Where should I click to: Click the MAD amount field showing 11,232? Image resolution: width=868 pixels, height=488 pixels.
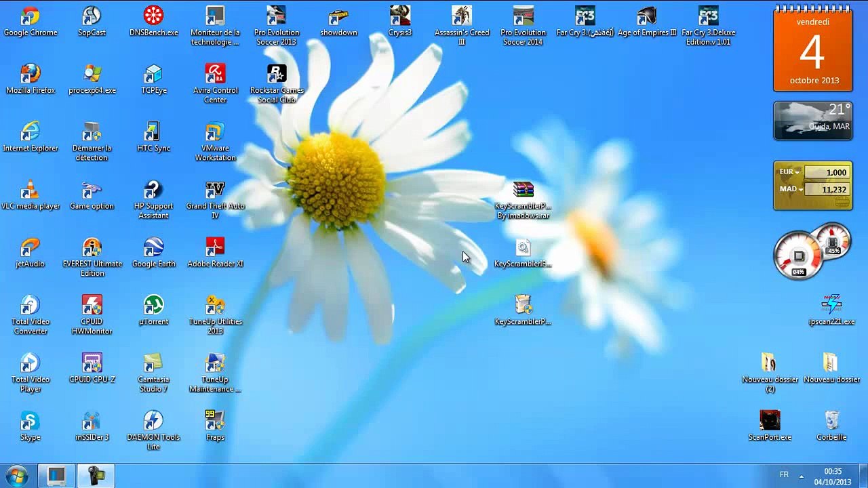coord(827,190)
